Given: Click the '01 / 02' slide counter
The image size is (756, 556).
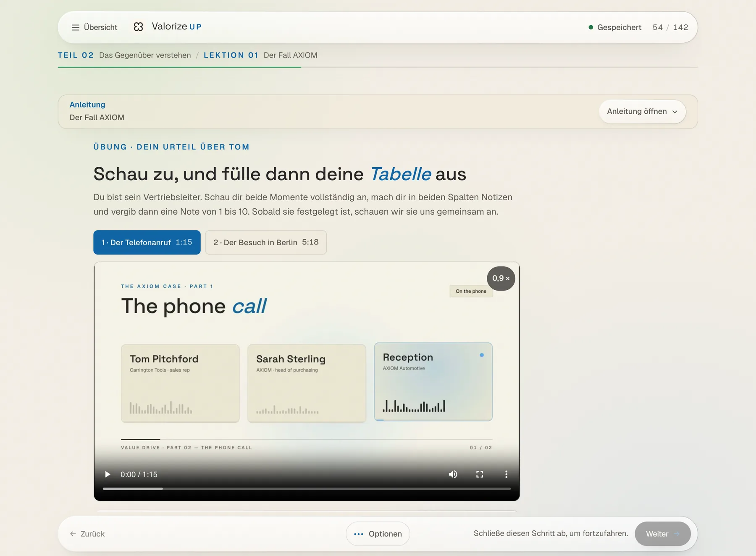Looking at the screenshot, I should pos(481,448).
